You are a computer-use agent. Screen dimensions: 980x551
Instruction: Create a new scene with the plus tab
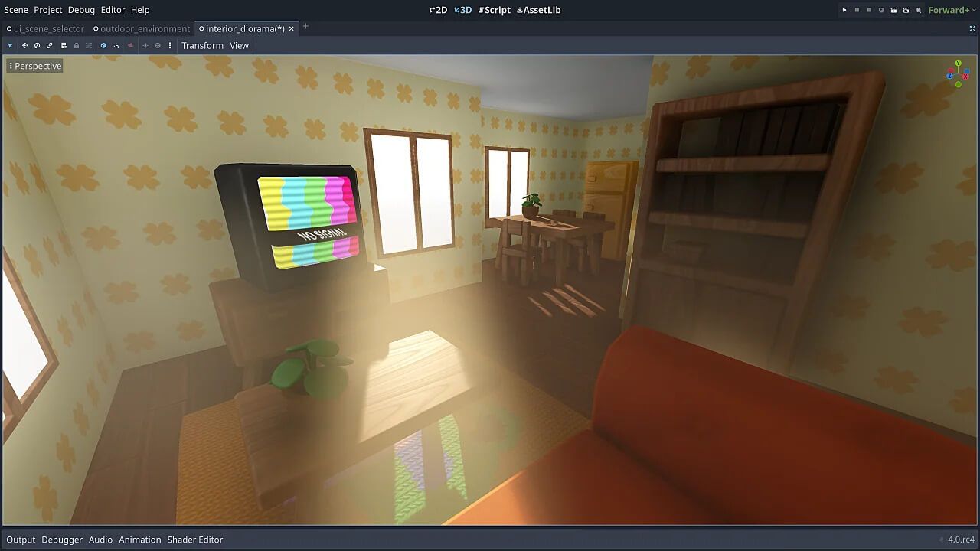click(305, 26)
